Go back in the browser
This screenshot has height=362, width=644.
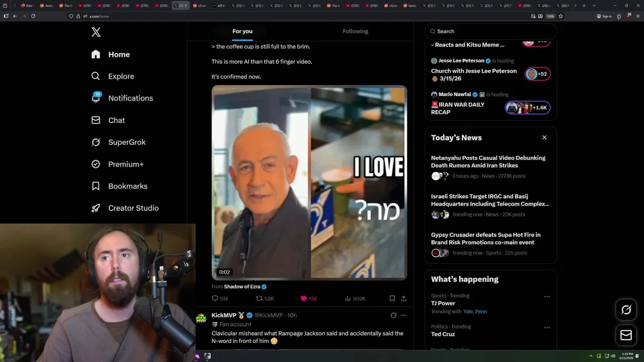click(x=15, y=16)
